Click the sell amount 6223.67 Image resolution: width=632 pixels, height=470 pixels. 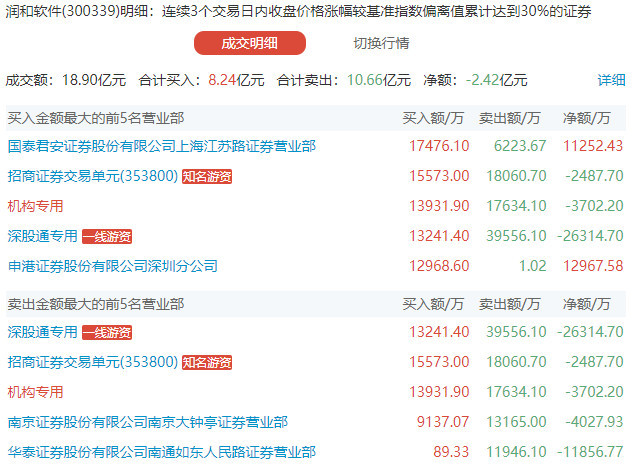pos(520,146)
